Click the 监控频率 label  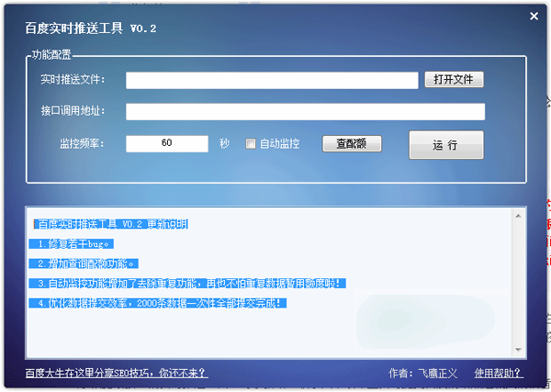pos(83,143)
